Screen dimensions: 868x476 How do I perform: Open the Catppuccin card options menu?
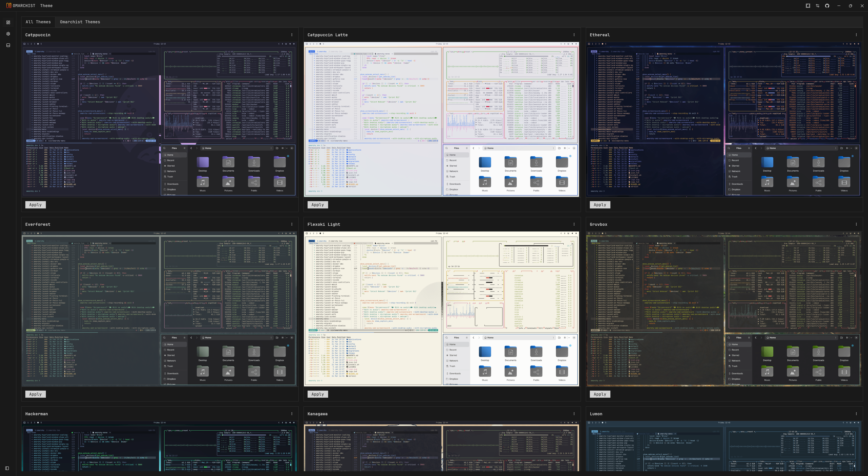coord(292,35)
